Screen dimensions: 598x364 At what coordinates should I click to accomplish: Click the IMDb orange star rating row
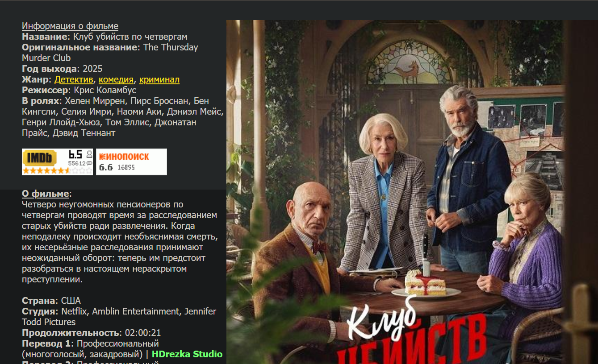57,170
